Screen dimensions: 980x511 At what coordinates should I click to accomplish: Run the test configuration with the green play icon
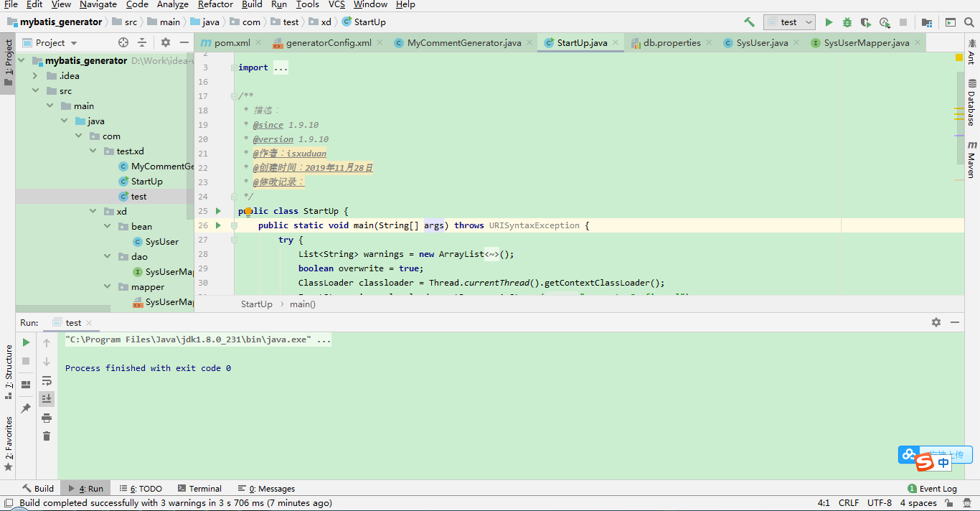(829, 22)
